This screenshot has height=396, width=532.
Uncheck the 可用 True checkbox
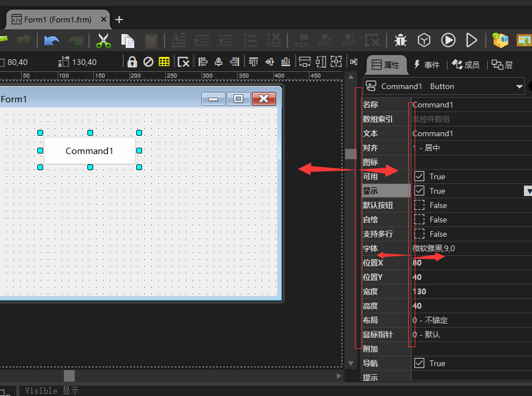tap(420, 176)
